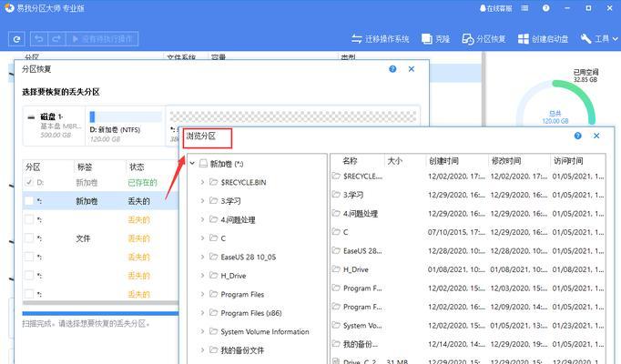
Task: Select 4.问题处理 row in file list
Action: [x=468, y=213]
